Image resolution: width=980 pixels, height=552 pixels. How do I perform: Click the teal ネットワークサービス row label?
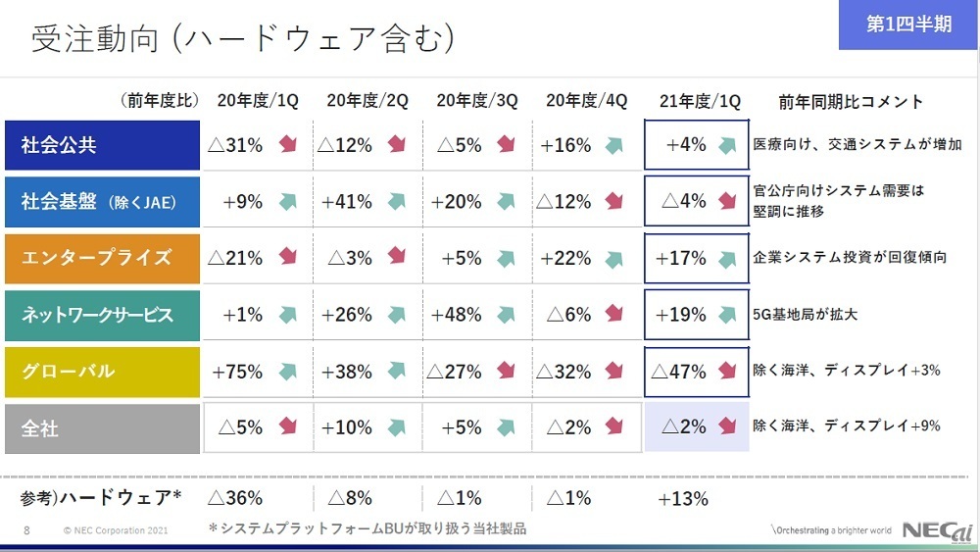[x=102, y=315]
